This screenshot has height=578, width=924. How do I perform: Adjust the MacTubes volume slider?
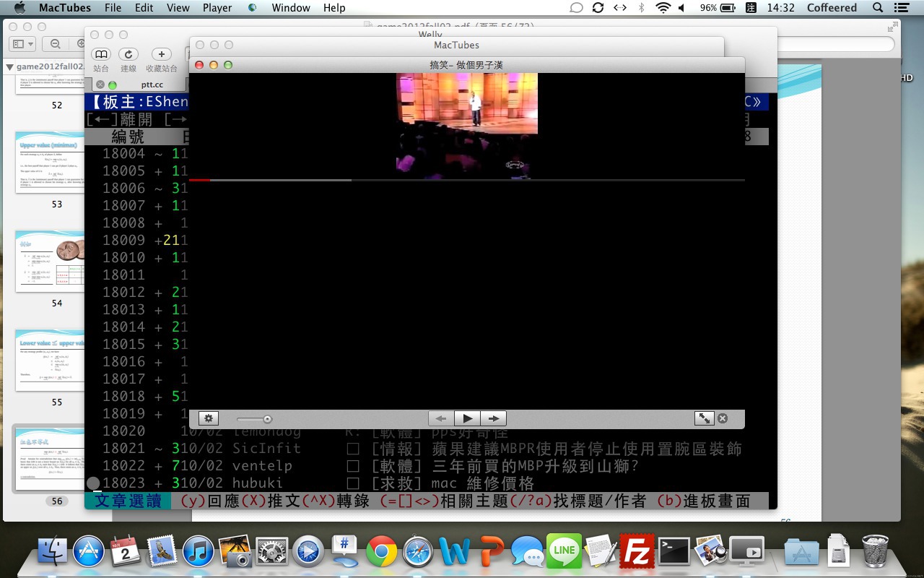pyautogui.click(x=253, y=419)
